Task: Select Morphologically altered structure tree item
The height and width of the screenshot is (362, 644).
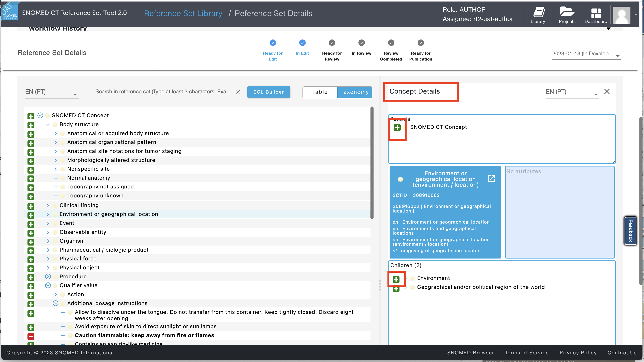Action: tap(111, 160)
